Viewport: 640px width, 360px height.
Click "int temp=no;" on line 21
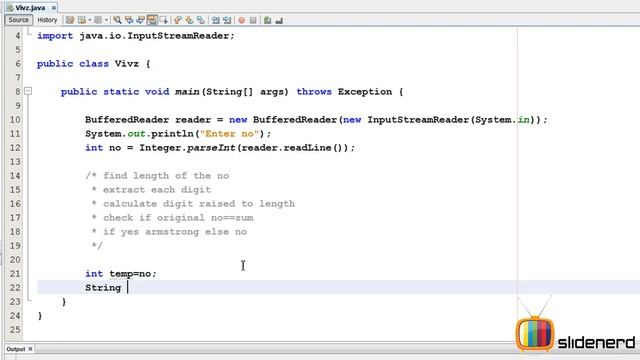coord(121,273)
